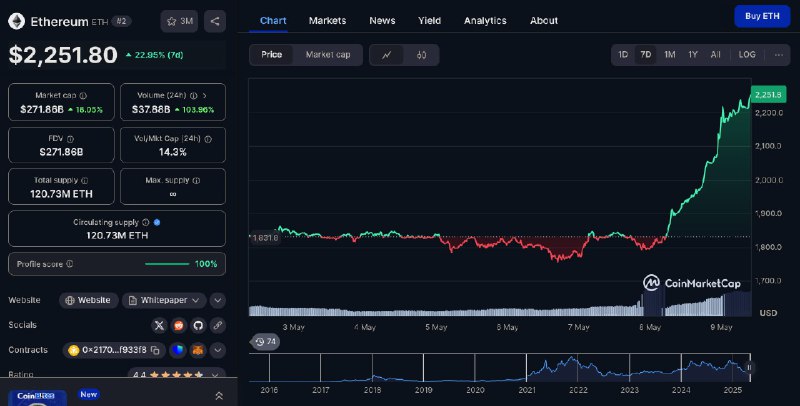The image size is (800, 406).
Task: Set chart range to 1D
Action: [623, 55]
